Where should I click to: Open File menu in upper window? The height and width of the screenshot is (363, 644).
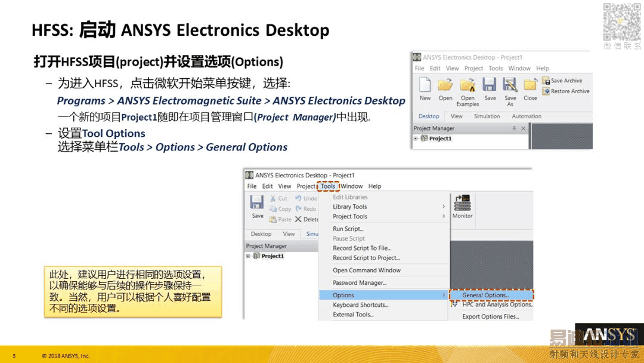[x=419, y=68]
